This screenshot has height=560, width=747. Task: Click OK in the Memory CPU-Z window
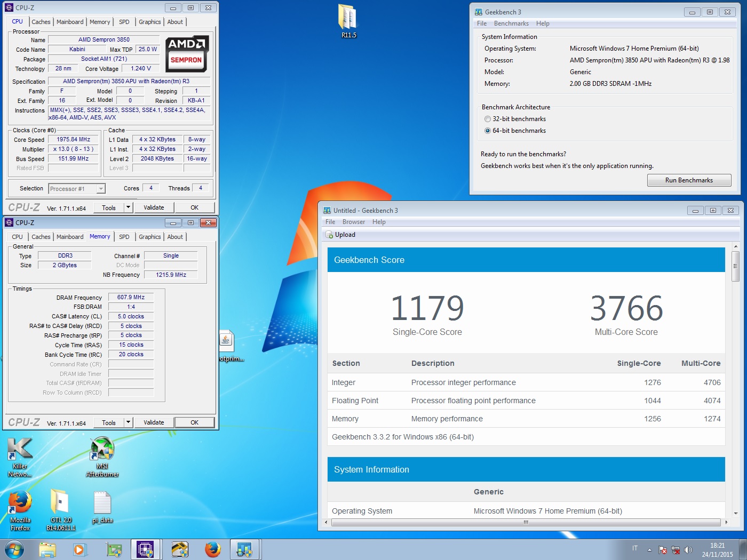coord(194,422)
